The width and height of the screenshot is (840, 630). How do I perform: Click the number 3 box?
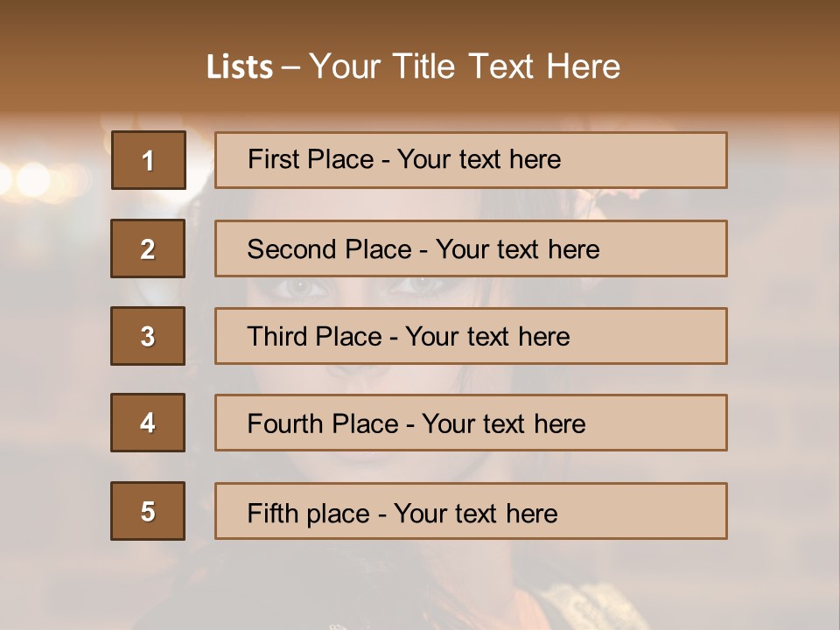pos(148,336)
